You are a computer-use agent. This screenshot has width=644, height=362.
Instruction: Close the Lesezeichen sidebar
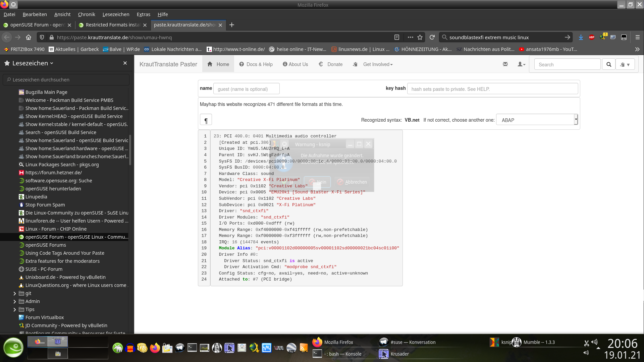pos(125,63)
